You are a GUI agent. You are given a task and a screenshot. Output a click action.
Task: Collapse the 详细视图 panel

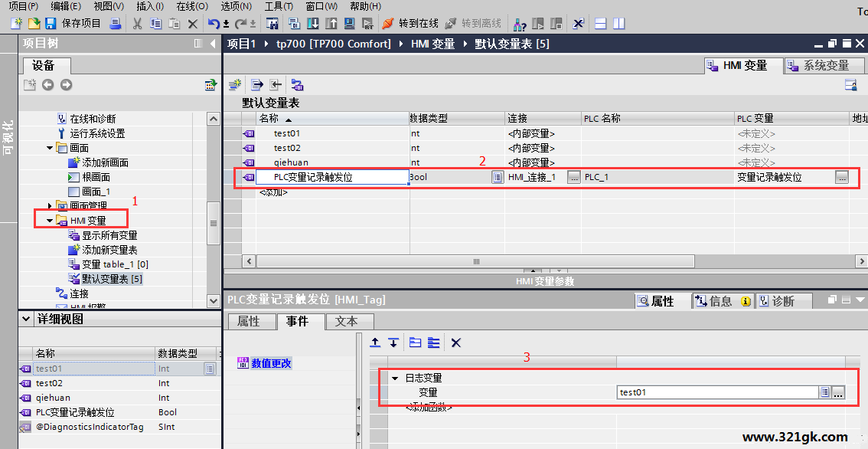[25, 319]
